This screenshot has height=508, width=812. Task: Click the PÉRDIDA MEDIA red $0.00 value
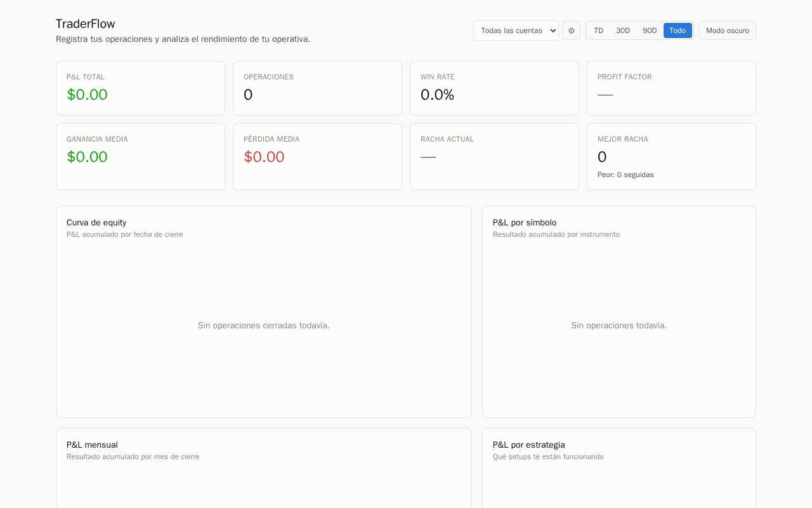click(264, 157)
